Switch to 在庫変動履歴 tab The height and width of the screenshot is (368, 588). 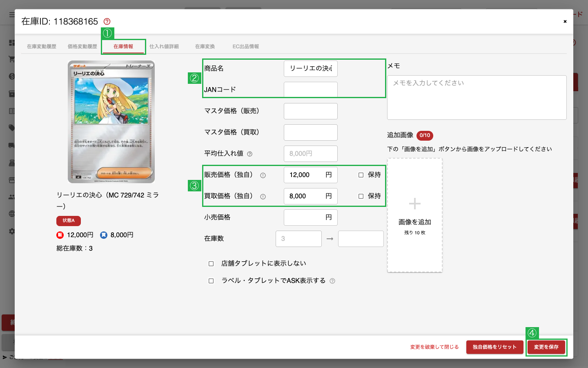pyautogui.click(x=42, y=47)
